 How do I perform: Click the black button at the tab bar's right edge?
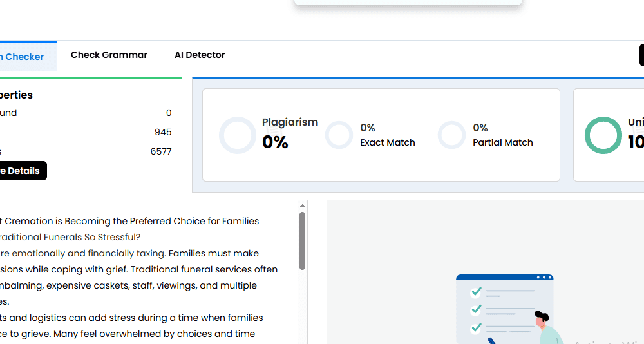click(x=641, y=55)
